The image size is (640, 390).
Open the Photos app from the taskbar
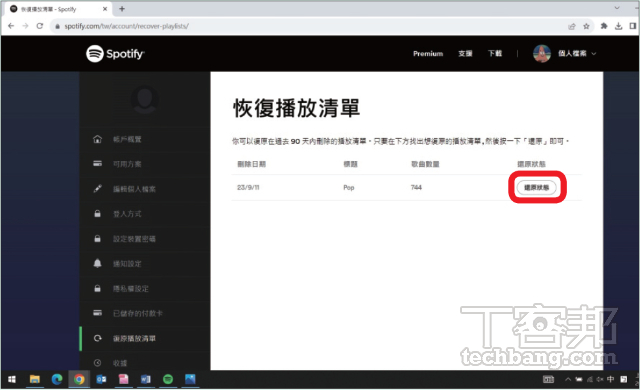click(x=190, y=379)
